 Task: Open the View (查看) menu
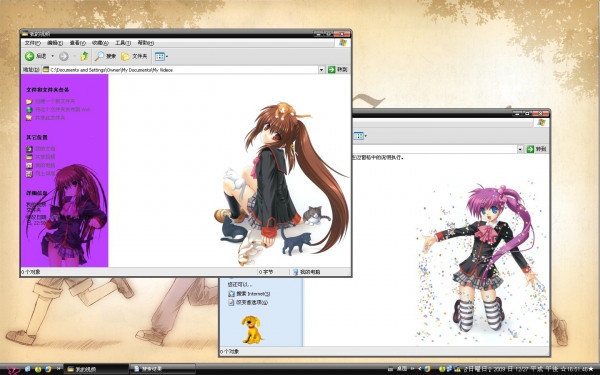pos(78,43)
